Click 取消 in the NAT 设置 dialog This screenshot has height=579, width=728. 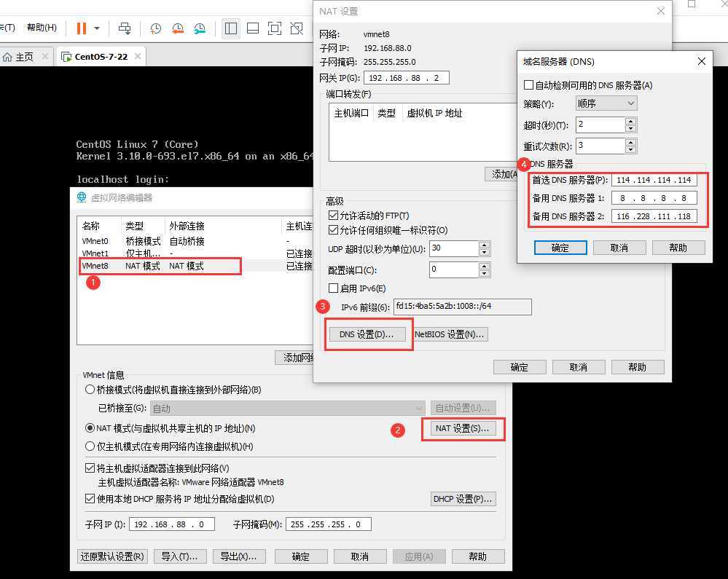(579, 367)
